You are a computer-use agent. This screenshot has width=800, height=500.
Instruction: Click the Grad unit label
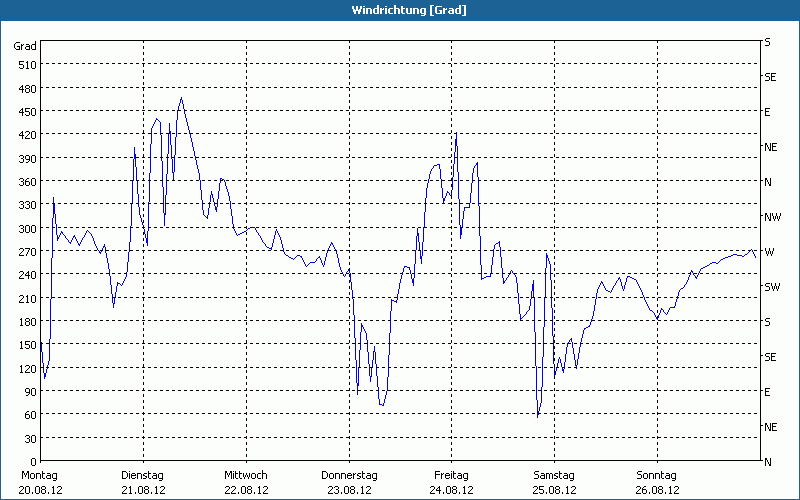click(25, 46)
